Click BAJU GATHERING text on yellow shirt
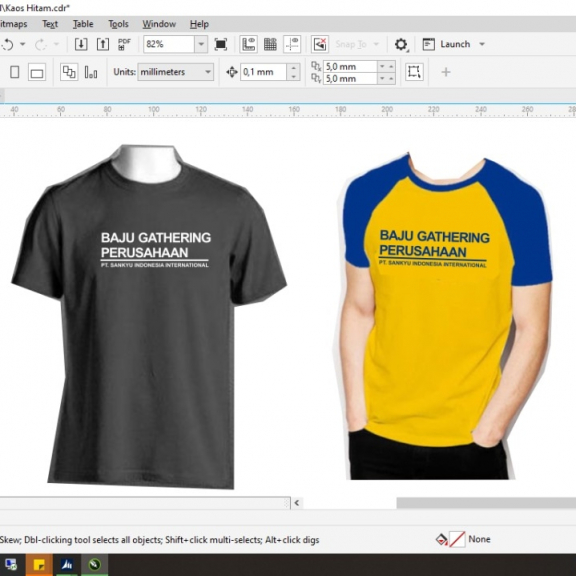The image size is (576, 576). point(435,237)
